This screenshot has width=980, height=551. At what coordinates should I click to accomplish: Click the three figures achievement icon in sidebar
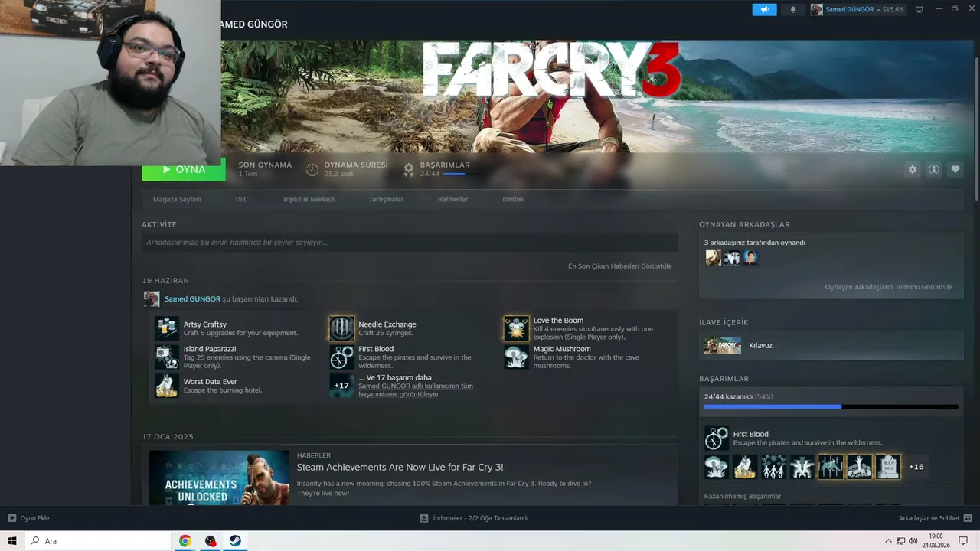coord(773,467)
